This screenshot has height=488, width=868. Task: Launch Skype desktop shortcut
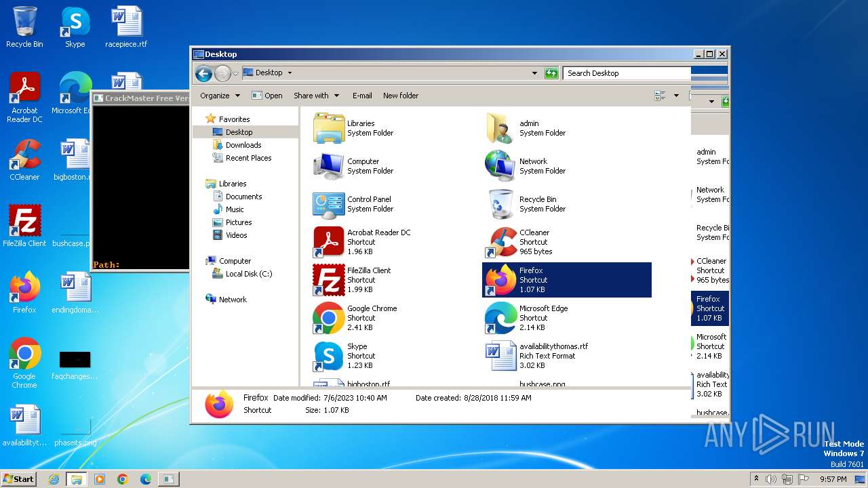[75, 27]
